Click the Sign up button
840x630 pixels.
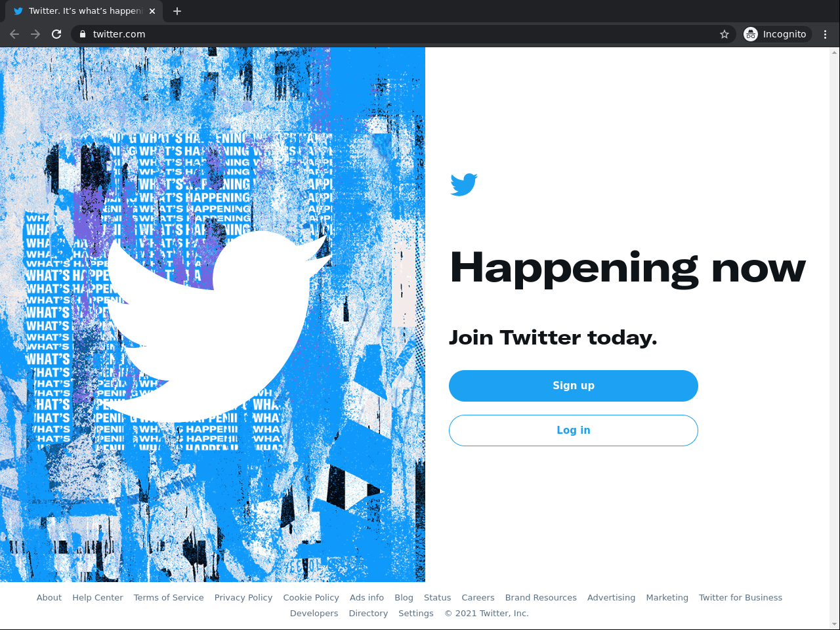(574, 386)
